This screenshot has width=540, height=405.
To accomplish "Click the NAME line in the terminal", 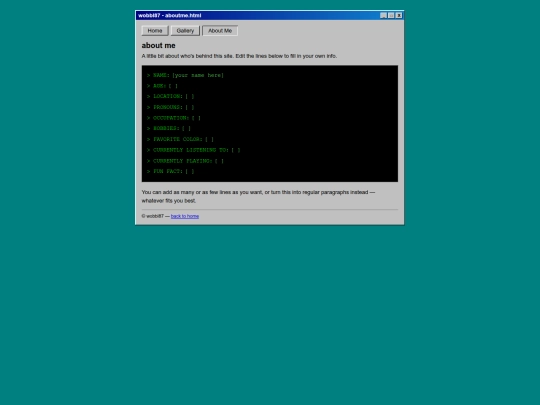I will tap(185, 75).
